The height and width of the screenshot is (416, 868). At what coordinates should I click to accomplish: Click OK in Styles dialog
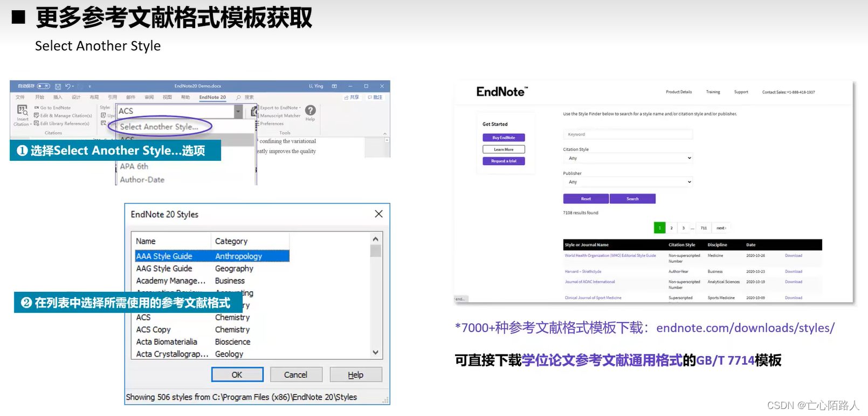[237, 374]
